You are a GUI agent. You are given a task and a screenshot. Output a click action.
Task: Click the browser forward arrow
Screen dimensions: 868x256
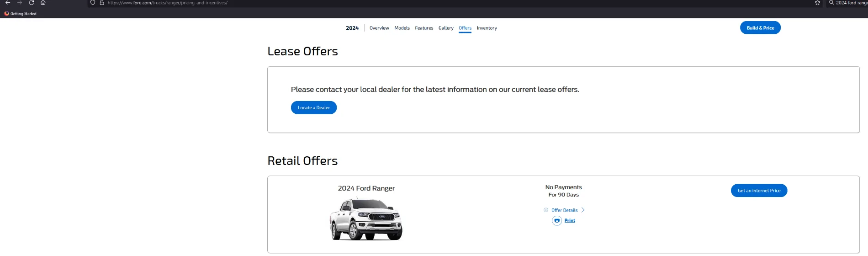click(x=20, y=3)
